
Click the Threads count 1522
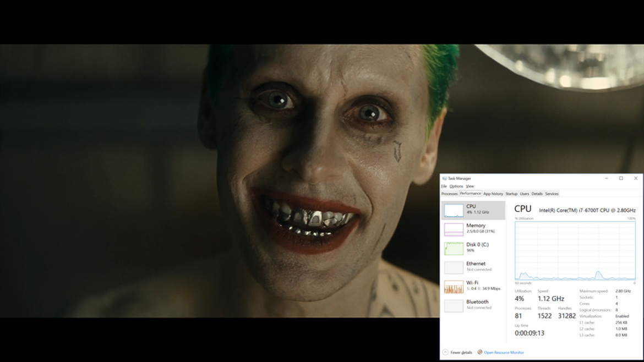544,316
